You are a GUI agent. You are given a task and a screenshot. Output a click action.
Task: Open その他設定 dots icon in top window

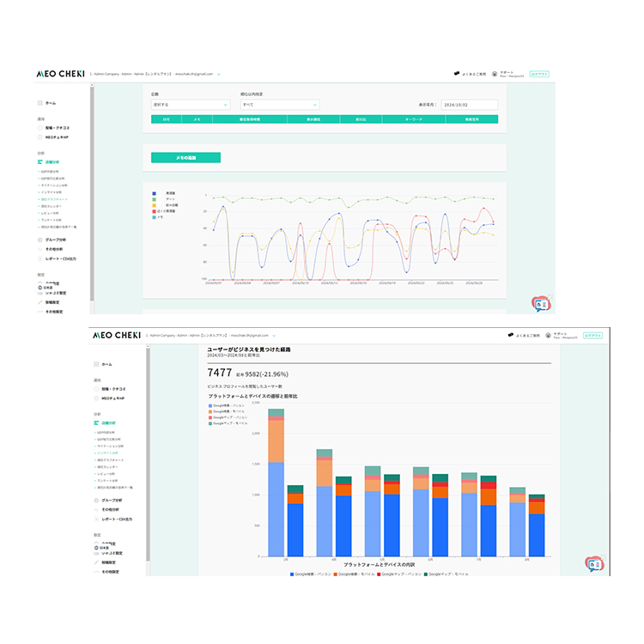click(40, 312)
